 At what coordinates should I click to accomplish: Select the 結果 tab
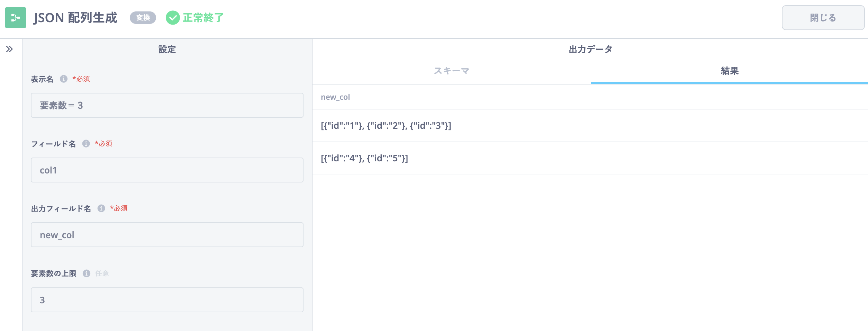pyautogui.click(x=729, y=71)
